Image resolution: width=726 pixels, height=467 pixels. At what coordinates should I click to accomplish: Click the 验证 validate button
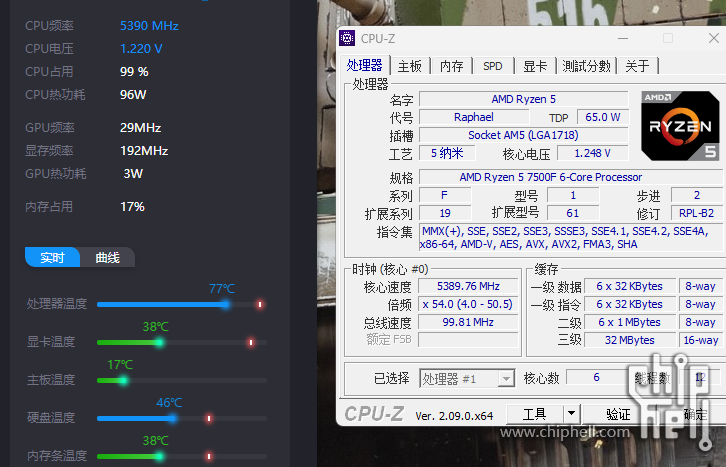point(618,414)
